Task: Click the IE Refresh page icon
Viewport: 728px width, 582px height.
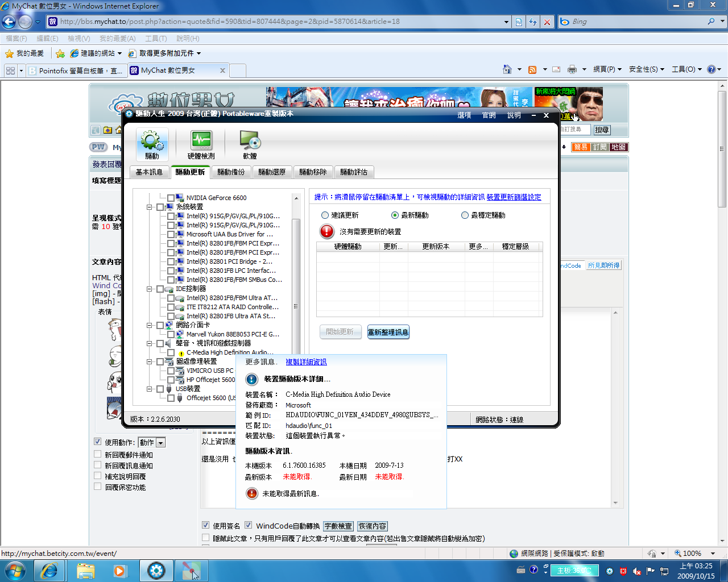Action: [x=533, y=22]
